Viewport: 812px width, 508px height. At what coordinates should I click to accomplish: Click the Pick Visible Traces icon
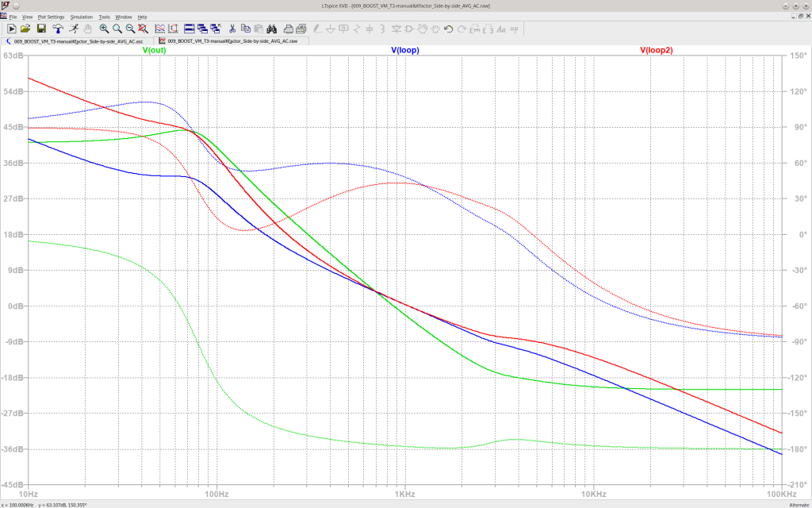pos(173,29)
